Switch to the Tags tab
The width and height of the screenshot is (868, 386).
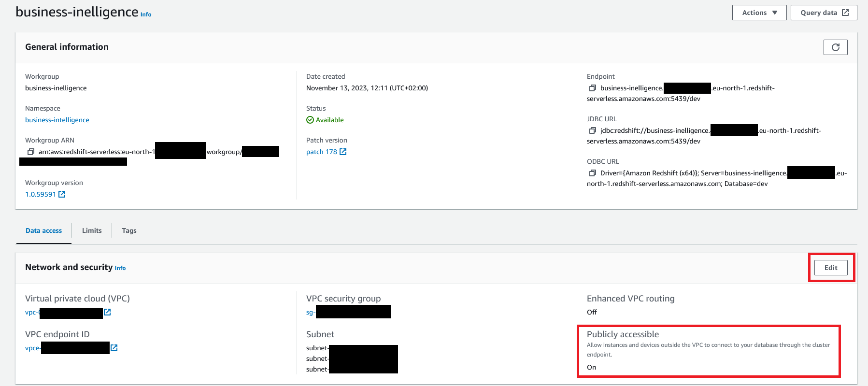click(129, 230)
